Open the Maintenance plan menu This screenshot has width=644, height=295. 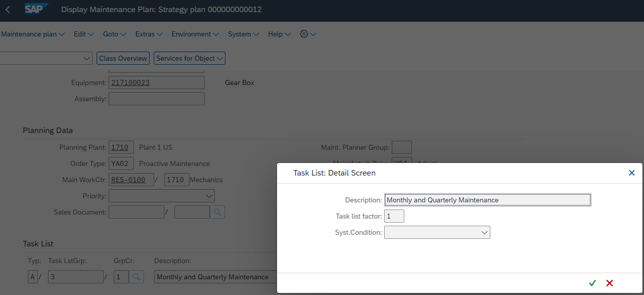pyautogui.click(x=33, y=34)
